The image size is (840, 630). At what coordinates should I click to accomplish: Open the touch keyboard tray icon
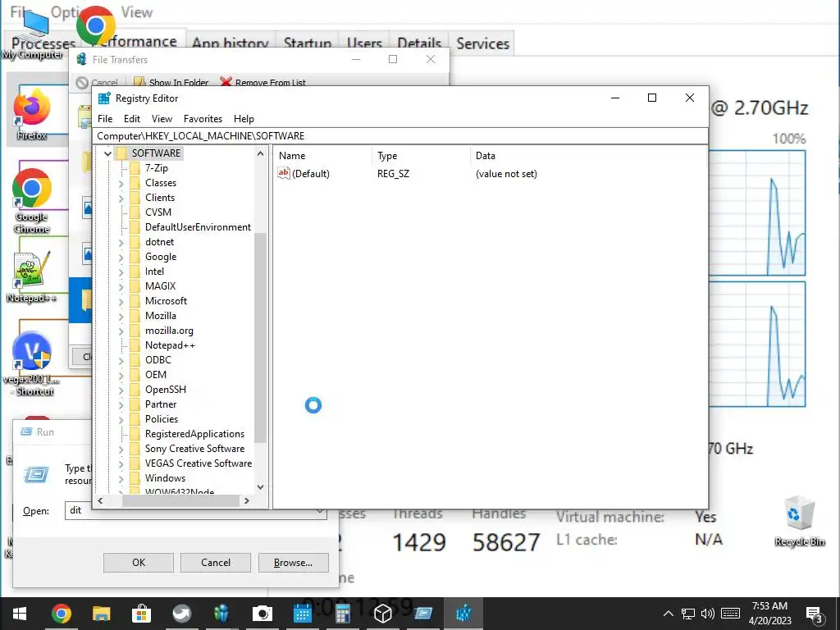point(730,614)
